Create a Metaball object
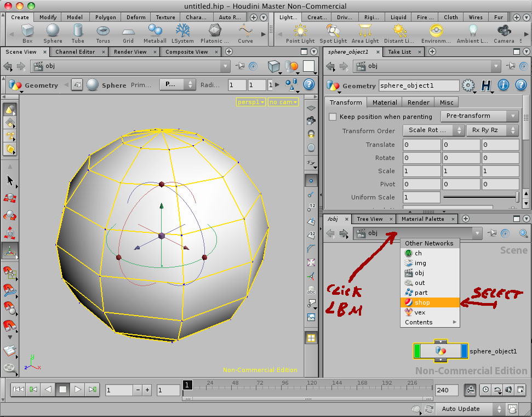532x417 pixels. click(x=155, y=33)
